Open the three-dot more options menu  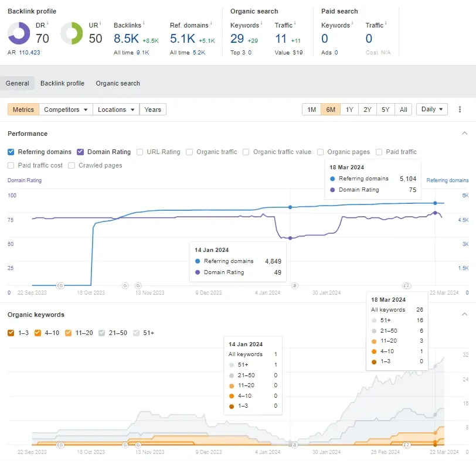(460, 110)
